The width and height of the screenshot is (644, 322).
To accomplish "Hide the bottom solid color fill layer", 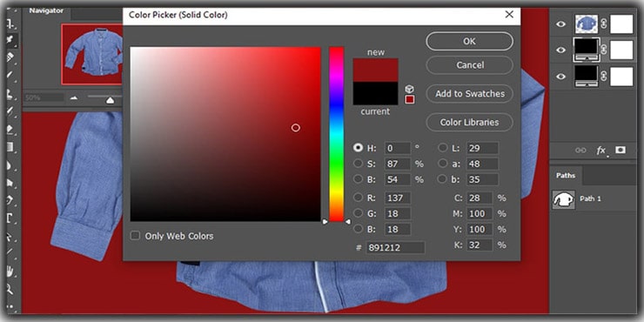I will (560, 77).
